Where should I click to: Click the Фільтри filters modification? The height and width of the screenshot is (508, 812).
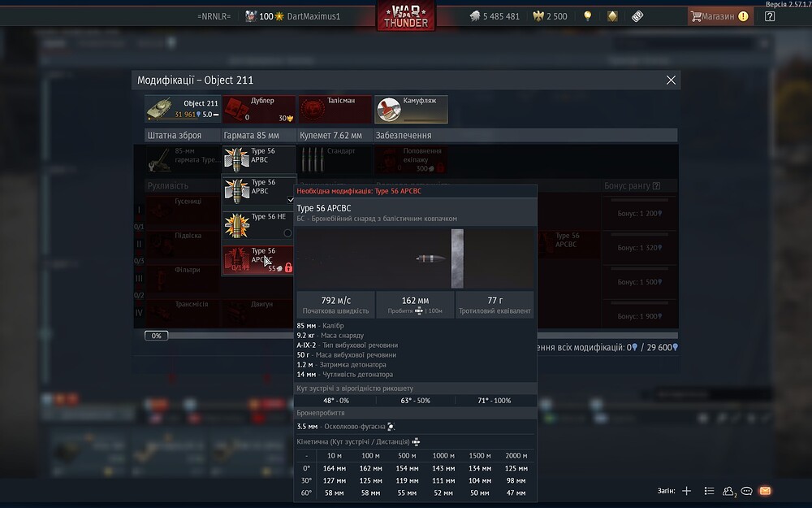(x=183, y=279)
